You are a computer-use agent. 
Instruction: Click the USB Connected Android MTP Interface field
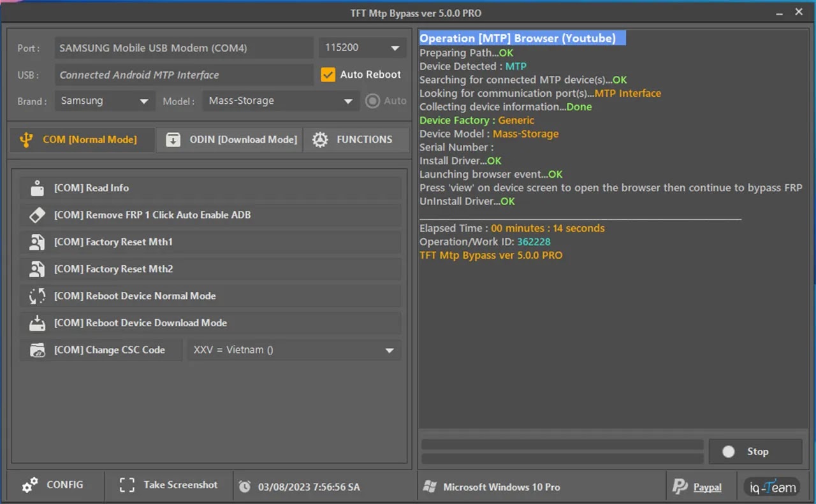pyautogui.click(x=184, y=75)
